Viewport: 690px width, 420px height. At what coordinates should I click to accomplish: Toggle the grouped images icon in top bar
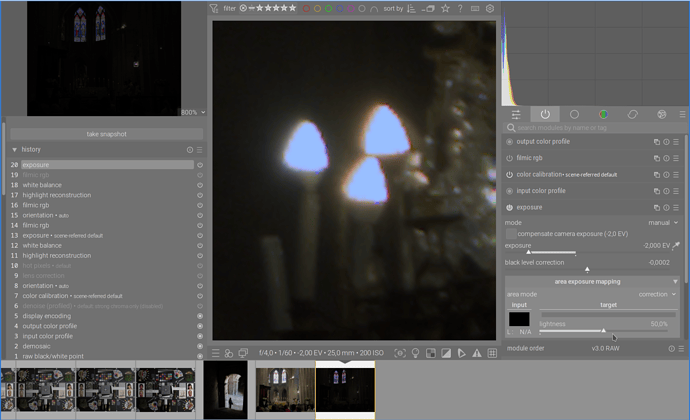(x=428, y=8)
